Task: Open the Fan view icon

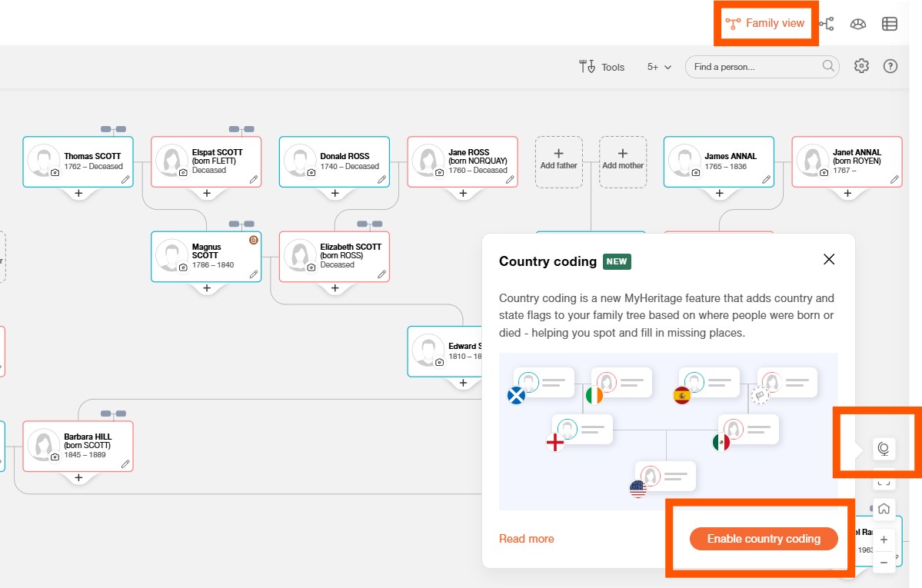Action: click(858, 24)
